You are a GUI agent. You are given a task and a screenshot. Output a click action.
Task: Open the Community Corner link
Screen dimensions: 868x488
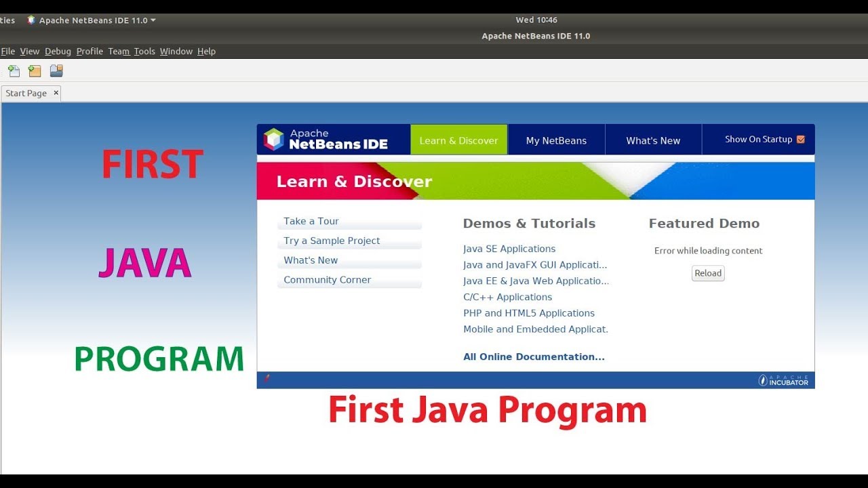point(328,280)
